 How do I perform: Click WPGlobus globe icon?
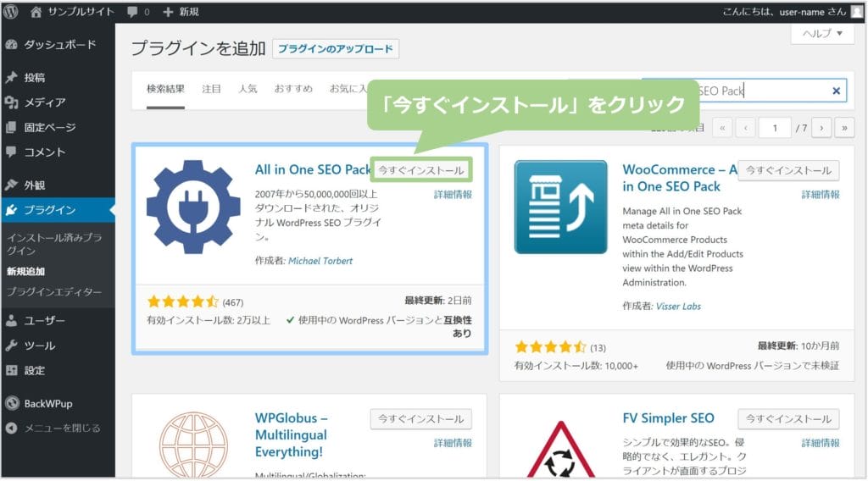coord(193,444)
